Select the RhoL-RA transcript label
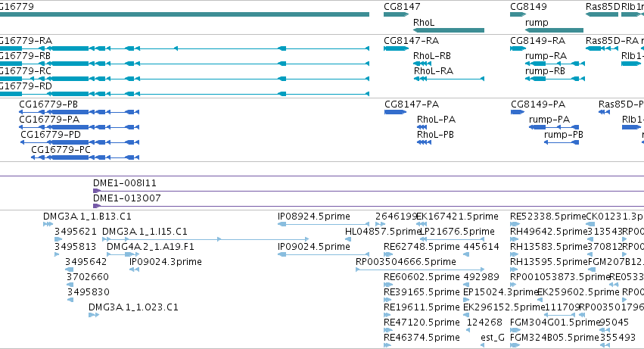Image resolution: width=644 pixels, height=349 pixels. click(x=434, y=71)
